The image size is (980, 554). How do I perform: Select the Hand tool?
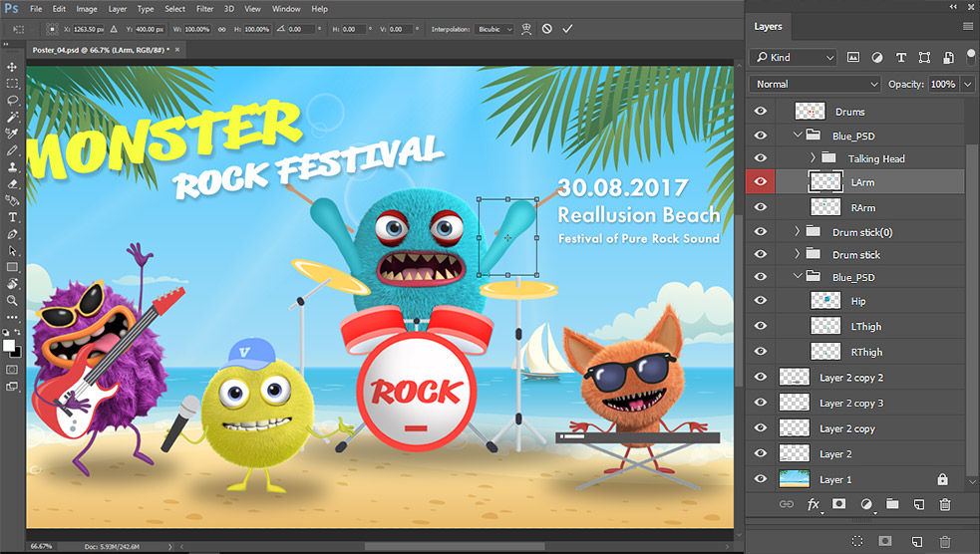click(12, 284)
